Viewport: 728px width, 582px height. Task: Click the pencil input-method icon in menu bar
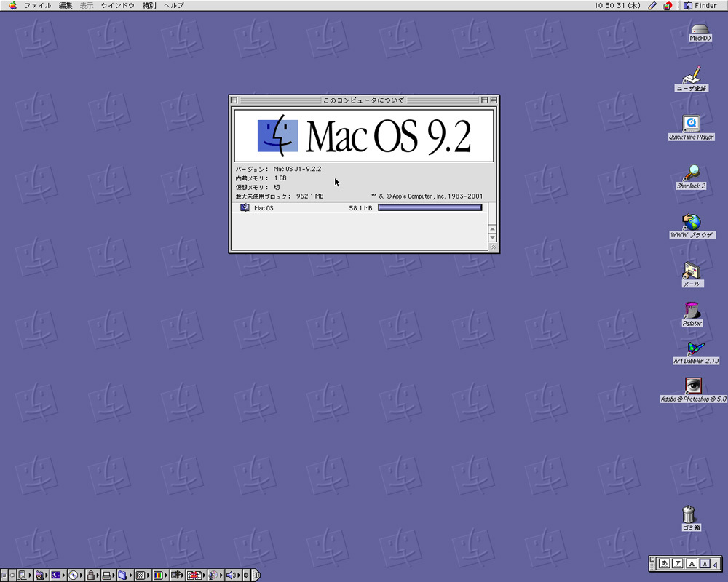click(652, 6)
